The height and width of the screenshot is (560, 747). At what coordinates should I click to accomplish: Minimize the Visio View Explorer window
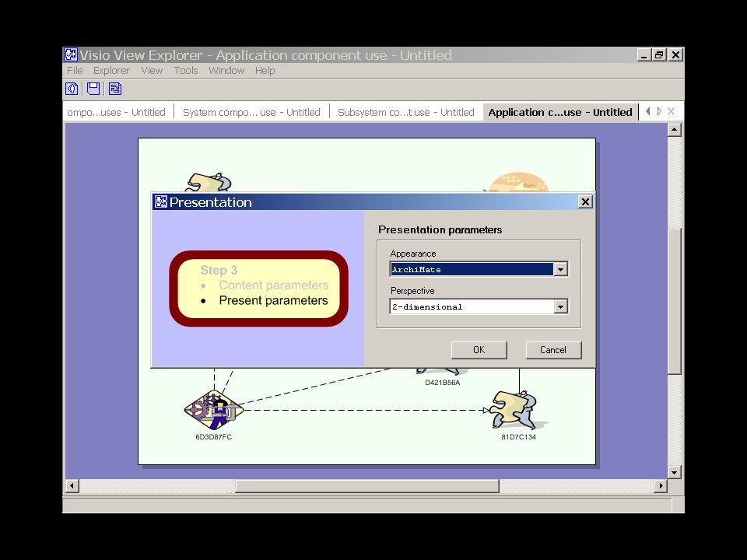644,54
